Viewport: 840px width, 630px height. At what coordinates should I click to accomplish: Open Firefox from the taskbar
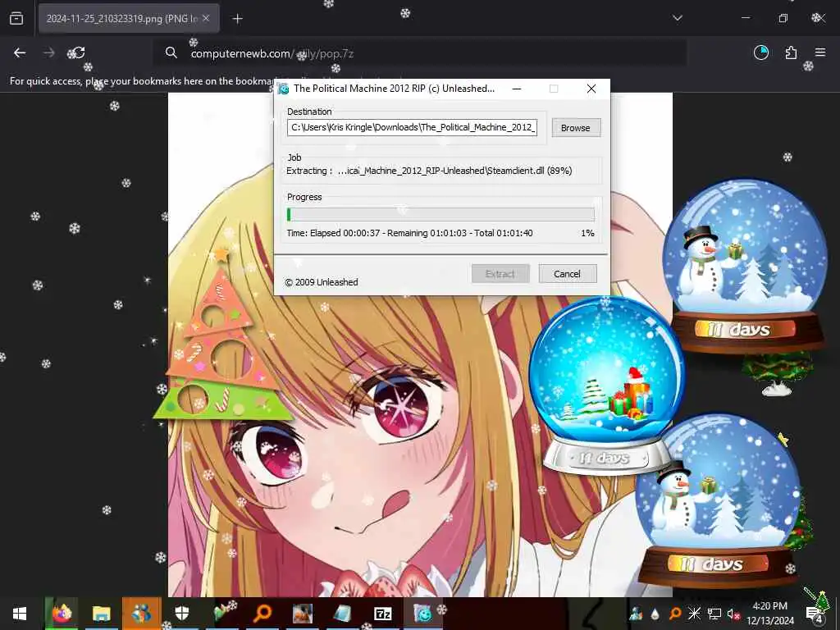[62, 614]
